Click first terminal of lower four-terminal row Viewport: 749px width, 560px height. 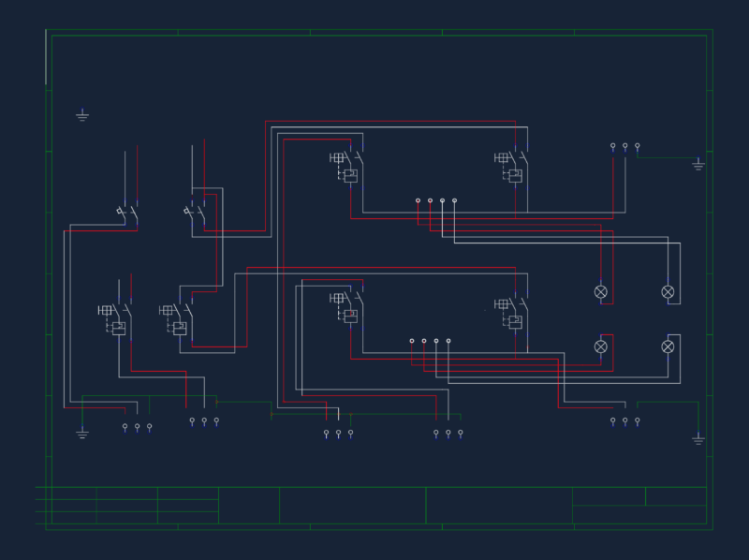[x=412, y=343]
